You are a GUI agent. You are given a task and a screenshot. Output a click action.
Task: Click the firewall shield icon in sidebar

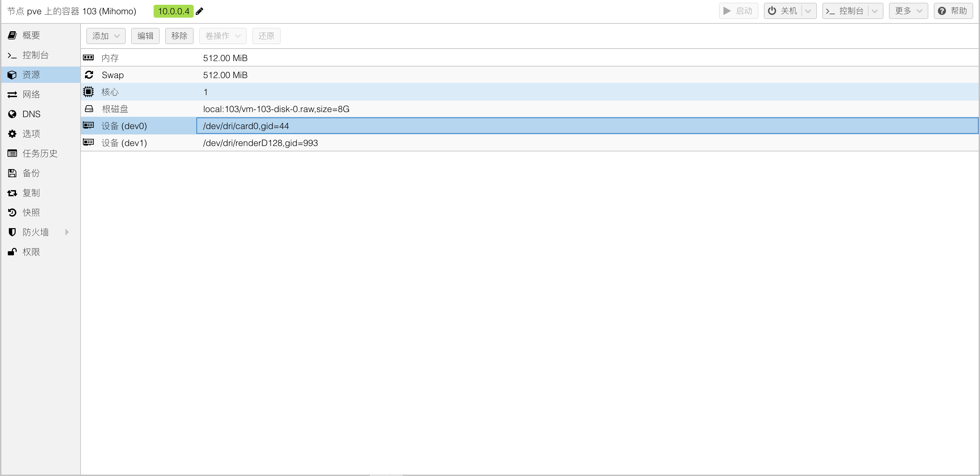pyautogui.click(x=12, y=232)
